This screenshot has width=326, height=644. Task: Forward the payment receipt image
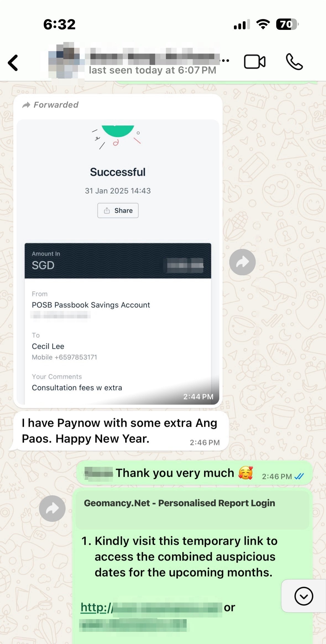click(x=242, y=262)
